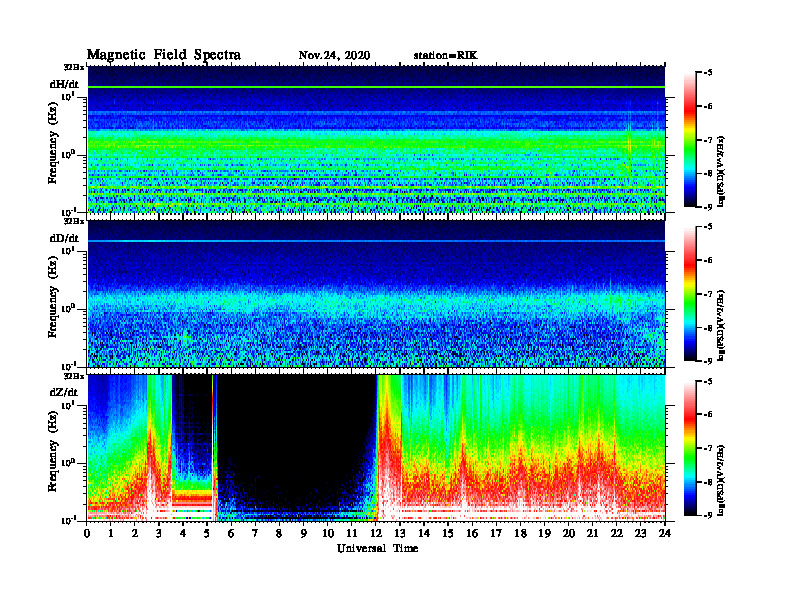This screenshot has height=612, width=792.
Task: Click hour tick label "12" on the time axis
Action: pyautogui.click(x=376, y=533)
